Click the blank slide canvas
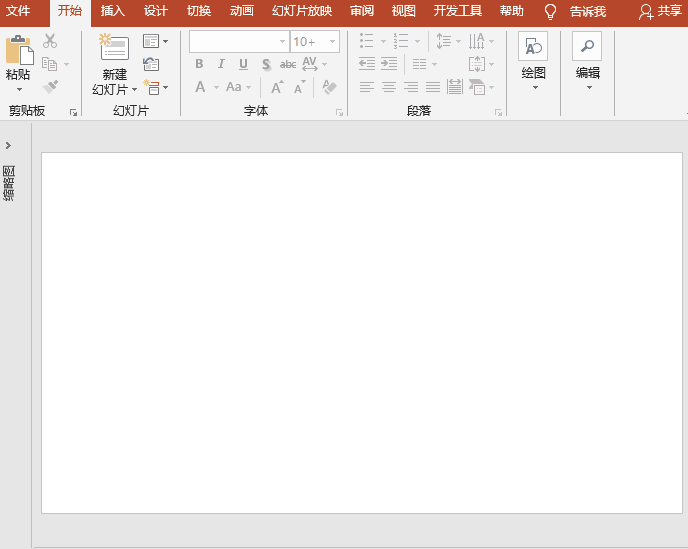The image size is (688, 549). [362, 333]
